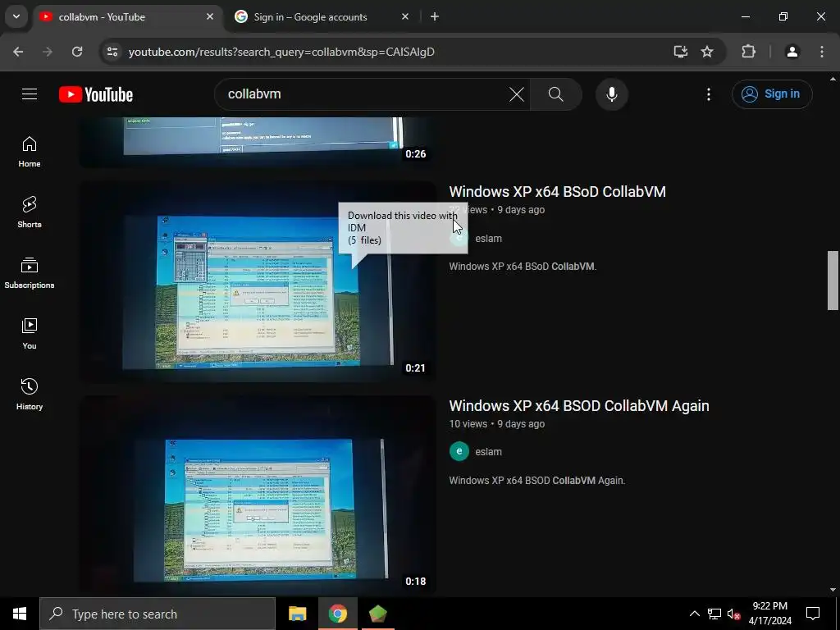
Task: Open the YouTube hamburger guide menu
Action: tap(30, 94)
